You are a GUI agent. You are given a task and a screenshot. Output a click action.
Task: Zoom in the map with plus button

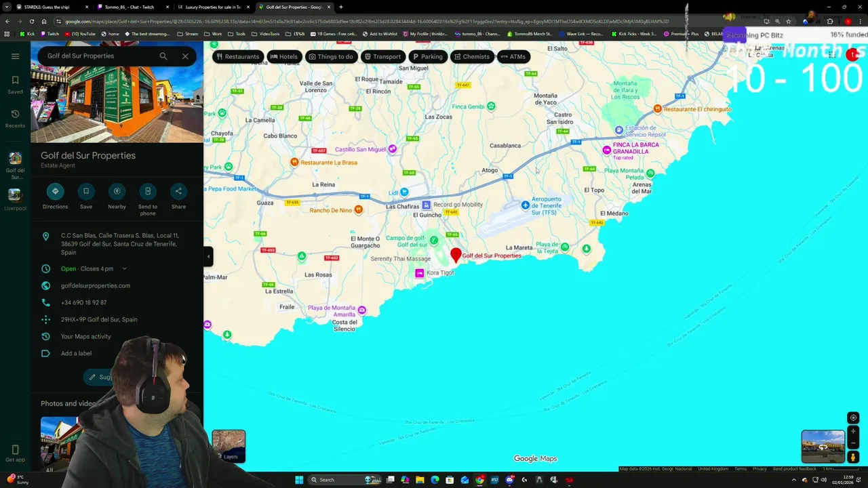(853, 431)
